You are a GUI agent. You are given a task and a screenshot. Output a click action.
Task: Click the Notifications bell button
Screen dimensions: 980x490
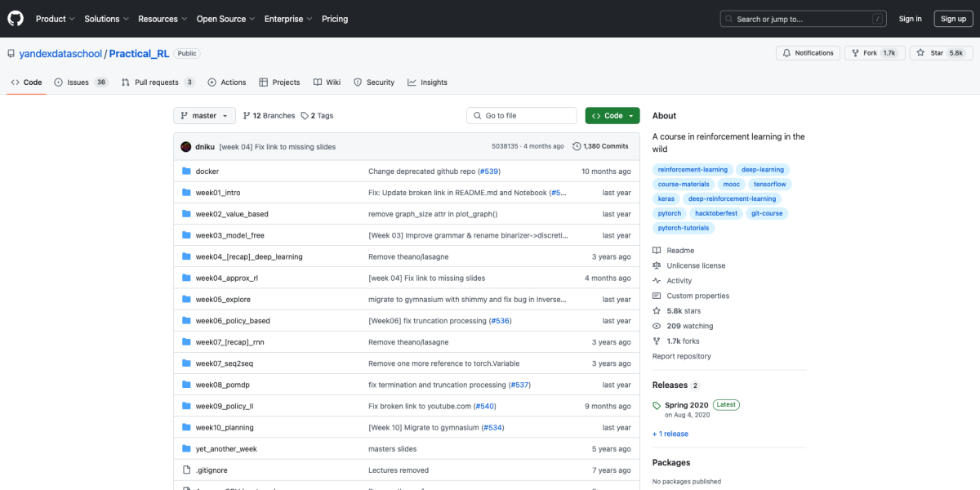tap(808, 53)
